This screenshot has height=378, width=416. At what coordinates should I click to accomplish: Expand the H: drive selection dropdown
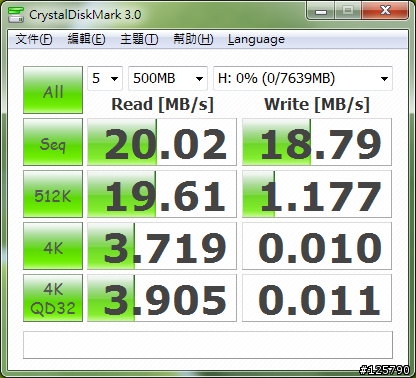pyautogui.click(x=303, y=78)
